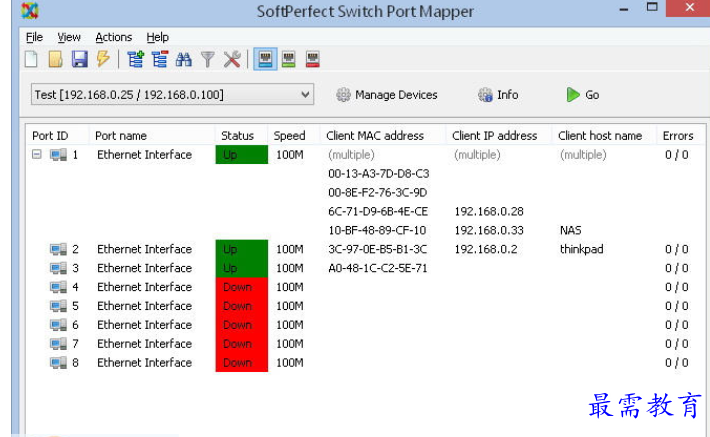The image size is (710, 437).
Task: Click the lightning bolt toolbar icon
Action: tap(103, 59)
